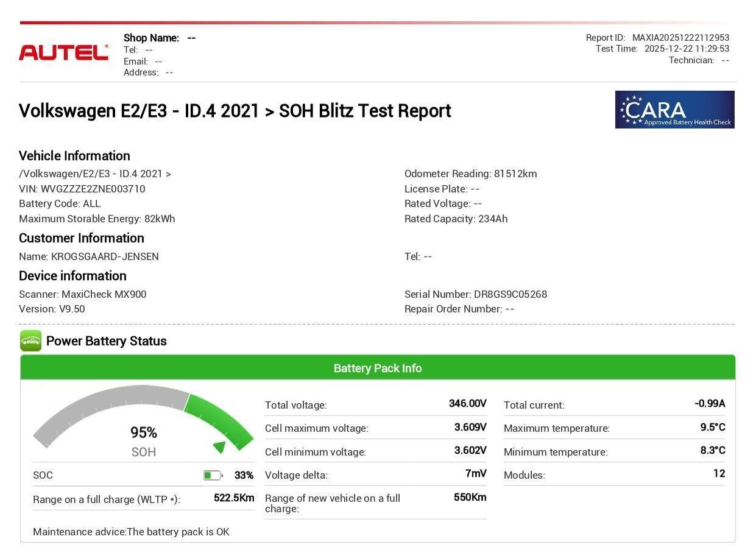Click the customer name KROGSGAARD-JENSEN

pyautogui.click(x=105, y=256)
